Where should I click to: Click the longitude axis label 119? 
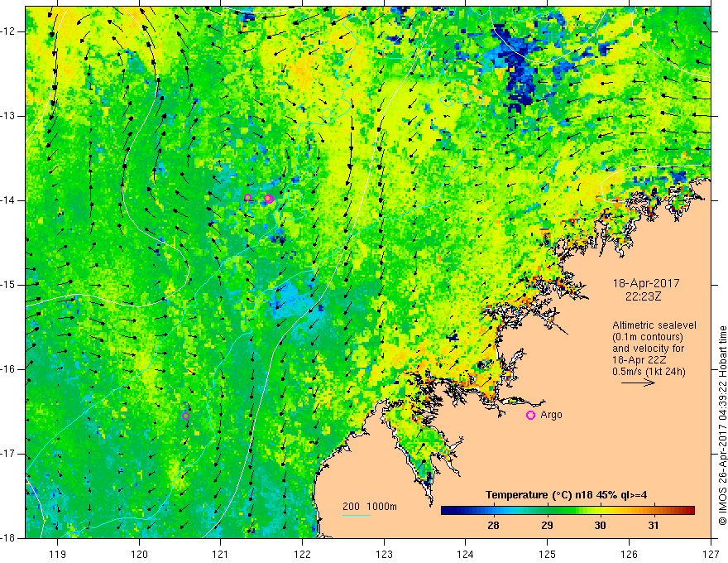[58, 554]
